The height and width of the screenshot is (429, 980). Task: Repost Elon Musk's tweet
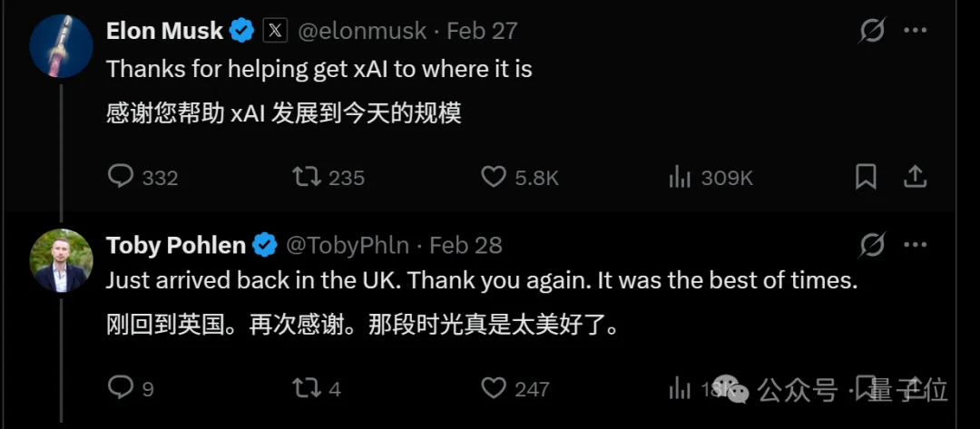pyautogui.click(x=307, y=176)
